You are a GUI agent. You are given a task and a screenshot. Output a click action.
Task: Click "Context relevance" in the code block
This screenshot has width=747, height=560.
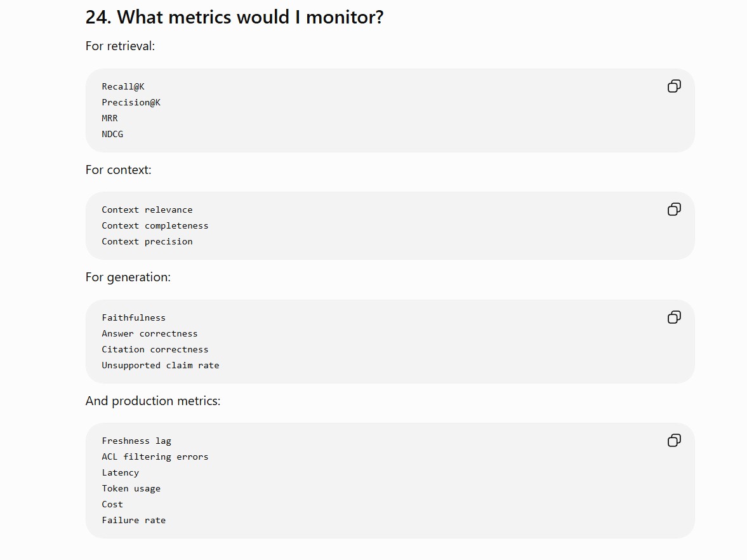147,210
